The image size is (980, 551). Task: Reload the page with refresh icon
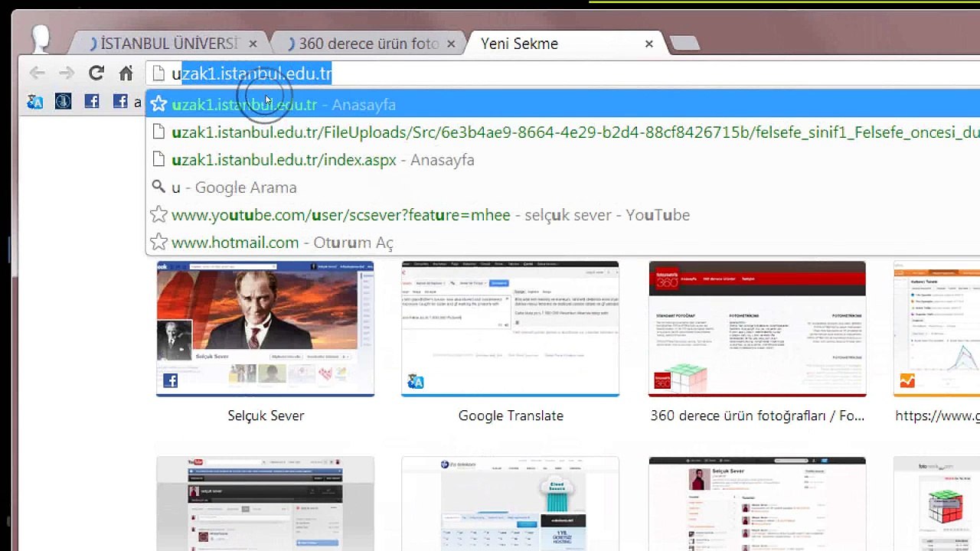pyautogui.click(x=96, y=73)
